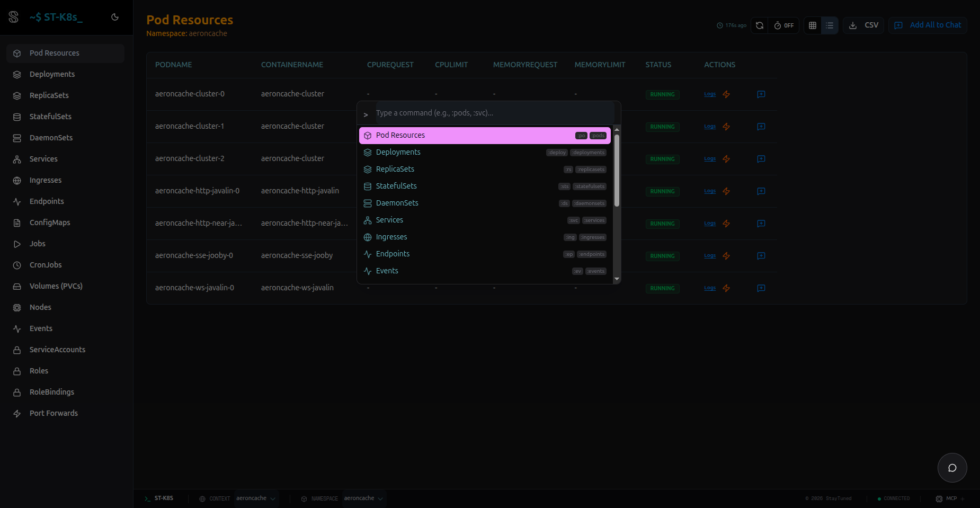Click Services icon in sidebar
The image size is (980, 508).
point(17,159)
